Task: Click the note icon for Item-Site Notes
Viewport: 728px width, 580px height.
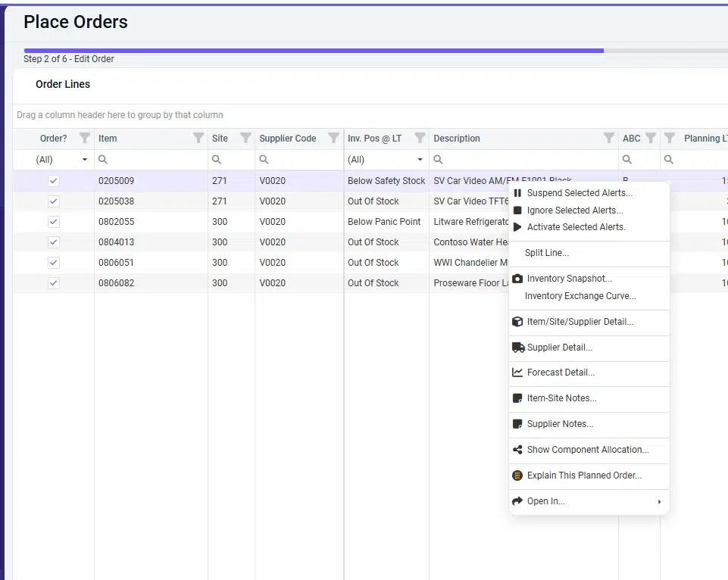Action: 517,398
